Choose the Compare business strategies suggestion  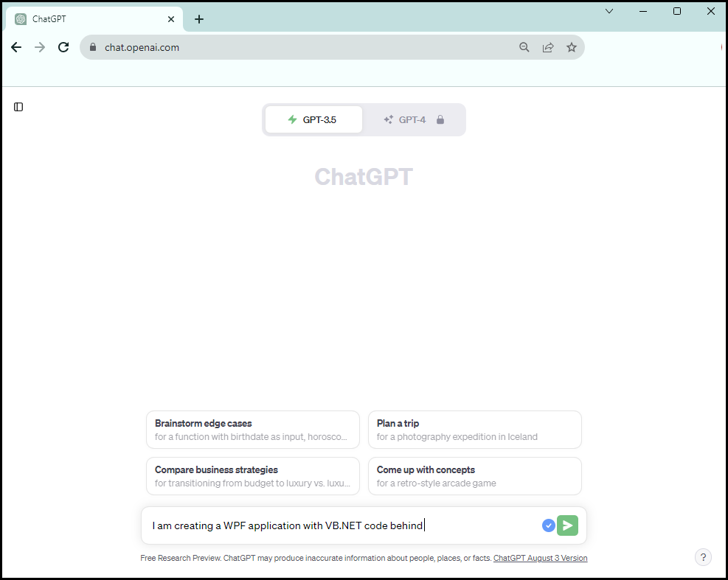tap(253, 476)
